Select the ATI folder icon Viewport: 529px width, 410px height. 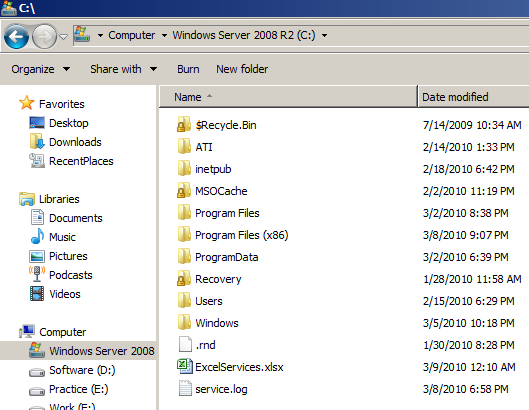(184, 146)
